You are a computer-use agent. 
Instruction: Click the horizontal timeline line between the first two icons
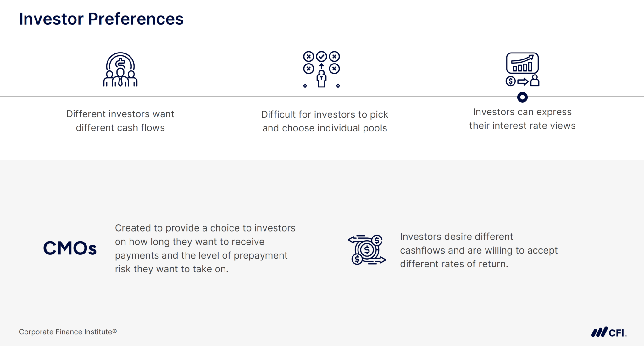220,96
